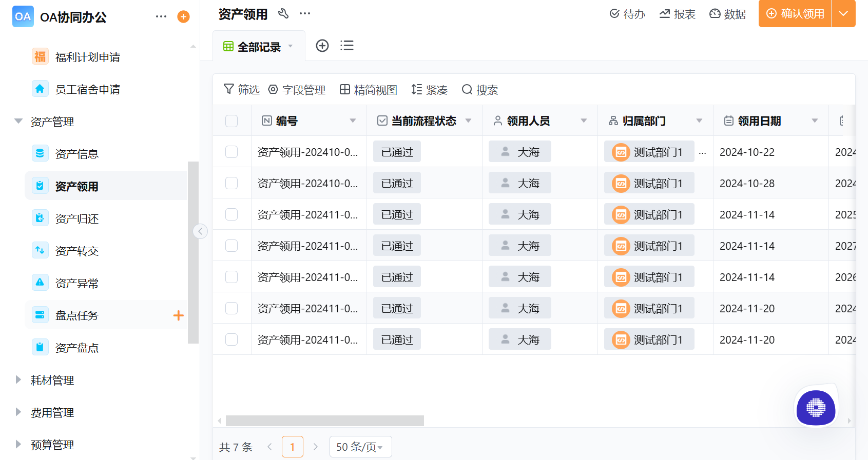Open 资产归还 in the sidebar

pos(77,218)
